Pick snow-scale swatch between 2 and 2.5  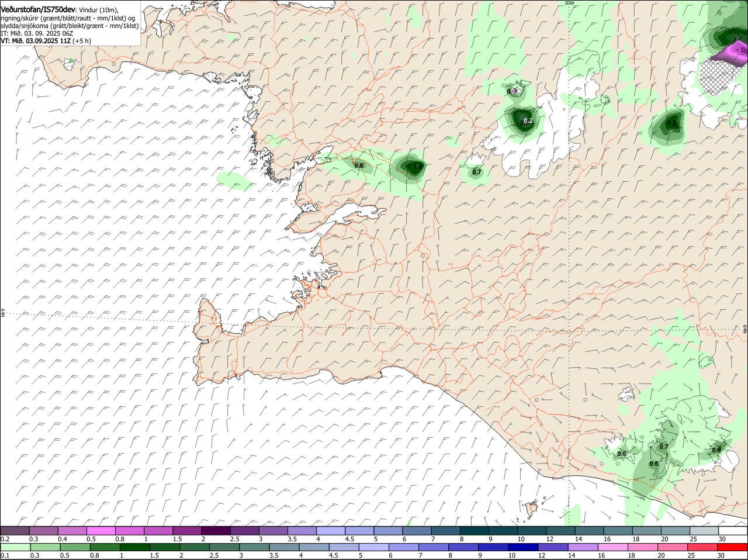(216, 531)
